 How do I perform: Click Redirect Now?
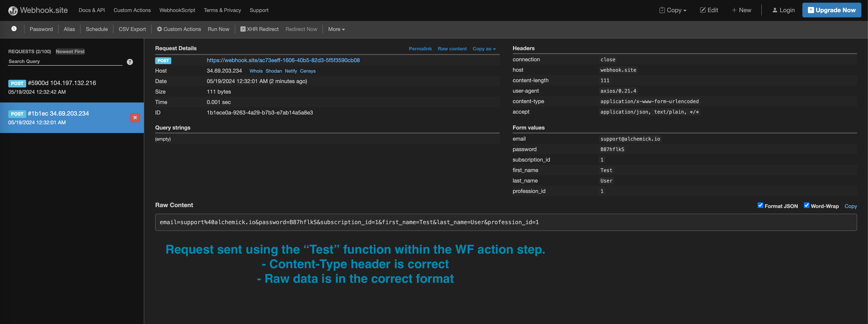point(301,29)
